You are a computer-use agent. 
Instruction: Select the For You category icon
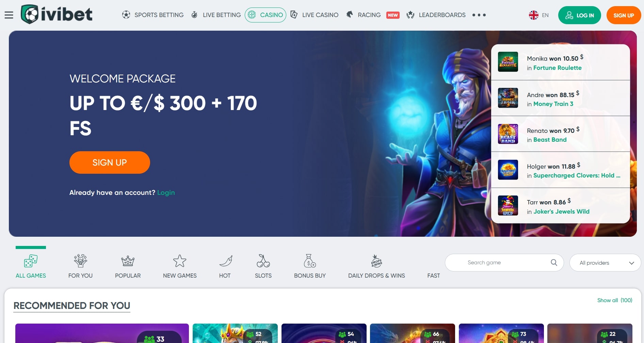tap(80, 261)
